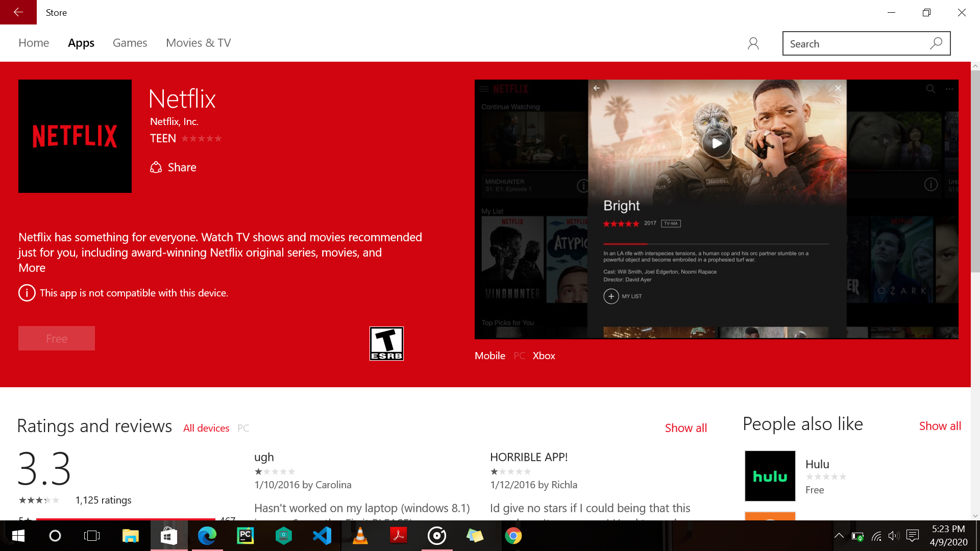
Task: Click the 3.3 average rating number
Action: coord(44,468)
